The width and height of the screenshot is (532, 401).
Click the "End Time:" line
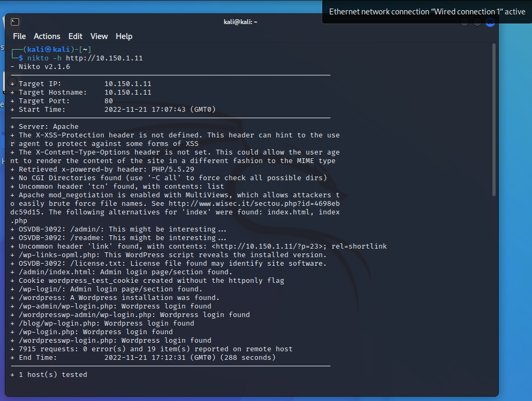[x=143, y=358]
